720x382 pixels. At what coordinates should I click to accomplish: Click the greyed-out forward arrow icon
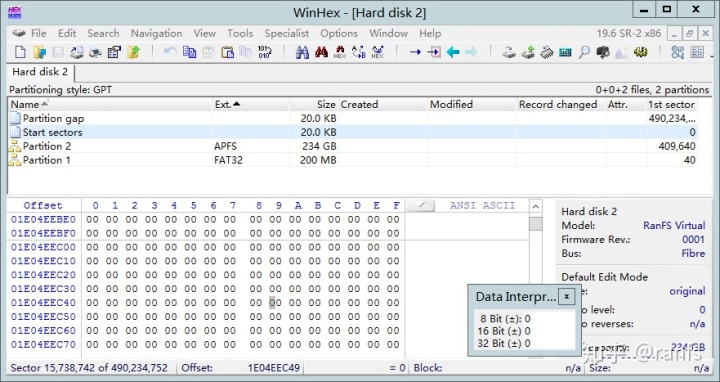[x=471, y=52]
